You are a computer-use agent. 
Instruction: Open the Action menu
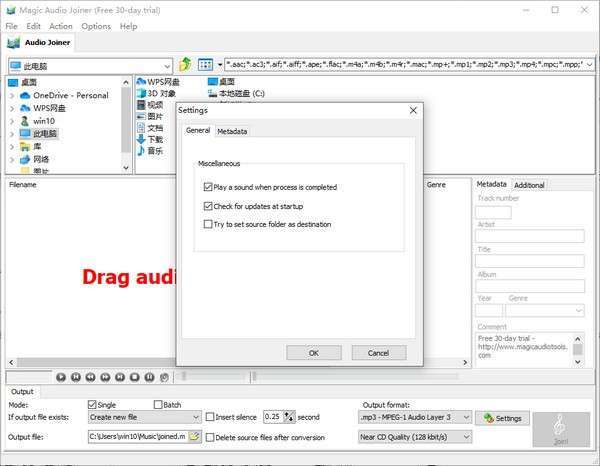pos(61,26)
